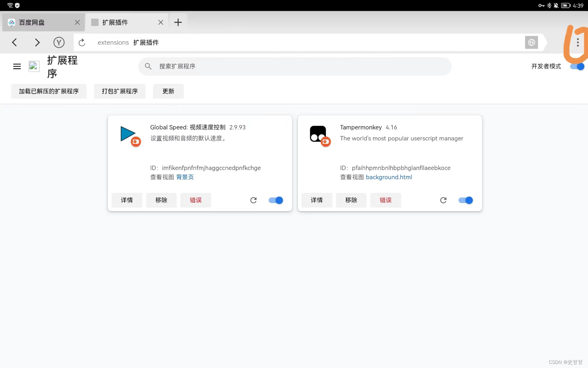
Task: Click 移除 to remove Tampermonkey
Action: (351, 200)
